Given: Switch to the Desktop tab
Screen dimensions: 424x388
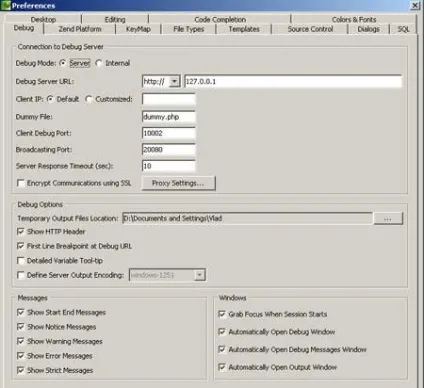Looking at the screenshot, I should 43,20.
